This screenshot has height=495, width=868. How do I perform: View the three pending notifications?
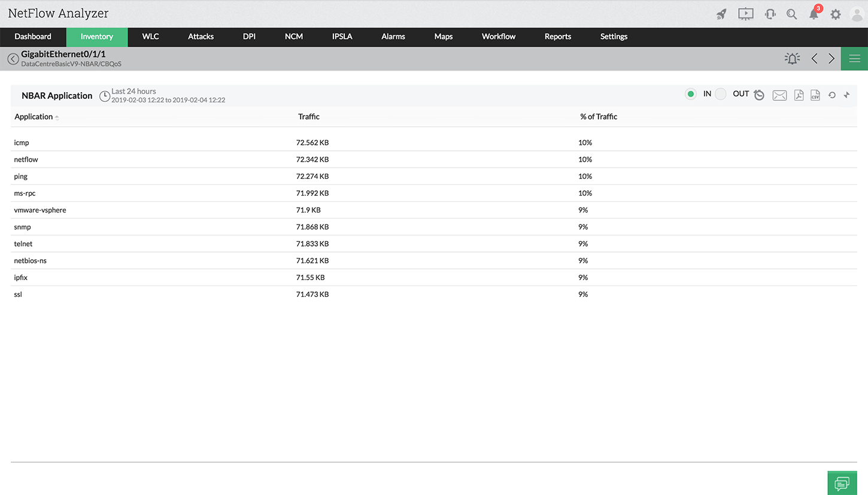(x=814, y=13)
